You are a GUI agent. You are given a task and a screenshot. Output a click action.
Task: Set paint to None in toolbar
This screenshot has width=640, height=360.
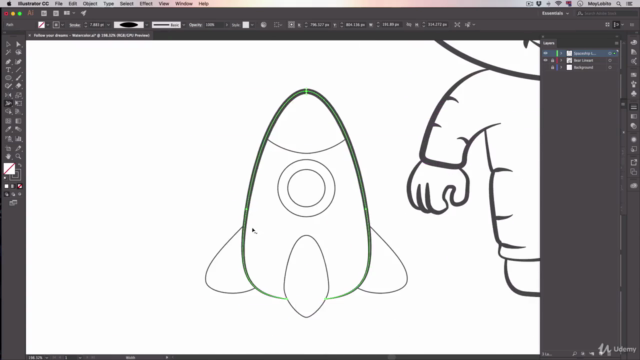[20, 186]
